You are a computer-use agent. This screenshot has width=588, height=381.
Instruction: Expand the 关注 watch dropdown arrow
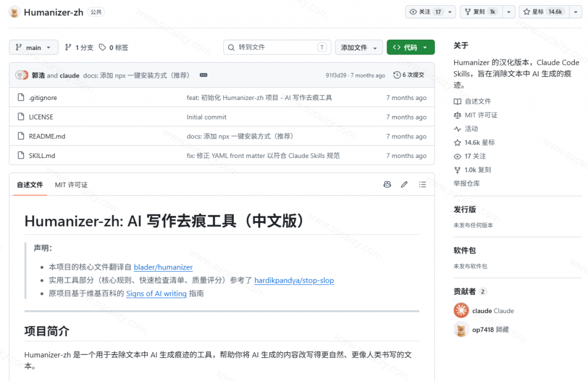pyautogui.click(x=450, y=12)
